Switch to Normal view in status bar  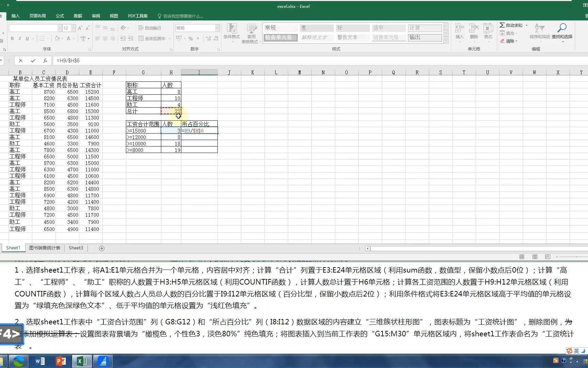[522, 257]
